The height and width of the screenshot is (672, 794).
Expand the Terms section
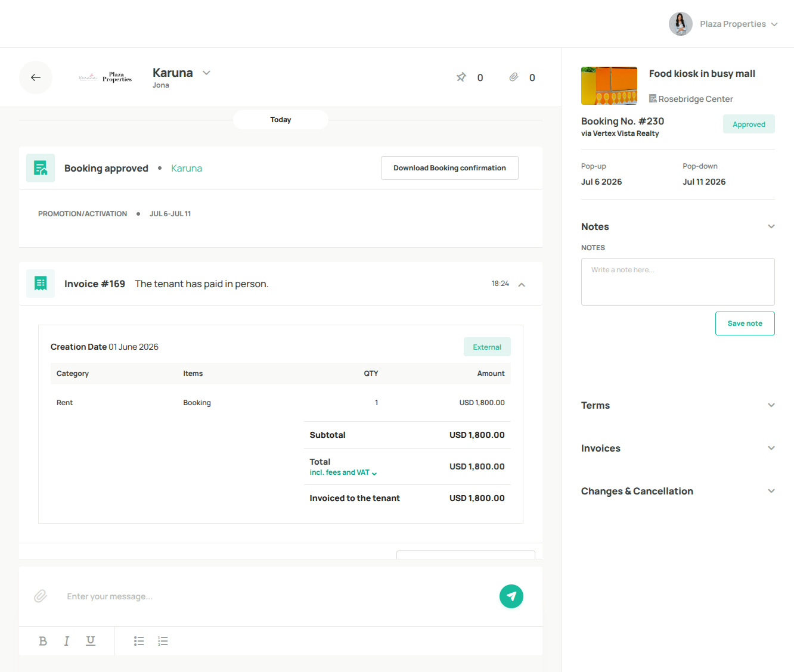(771, 405)
